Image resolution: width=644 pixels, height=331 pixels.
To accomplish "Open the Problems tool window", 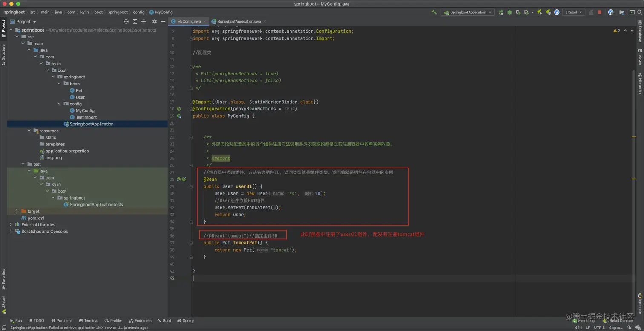I will pyautogui.click(x=62, y=321).
